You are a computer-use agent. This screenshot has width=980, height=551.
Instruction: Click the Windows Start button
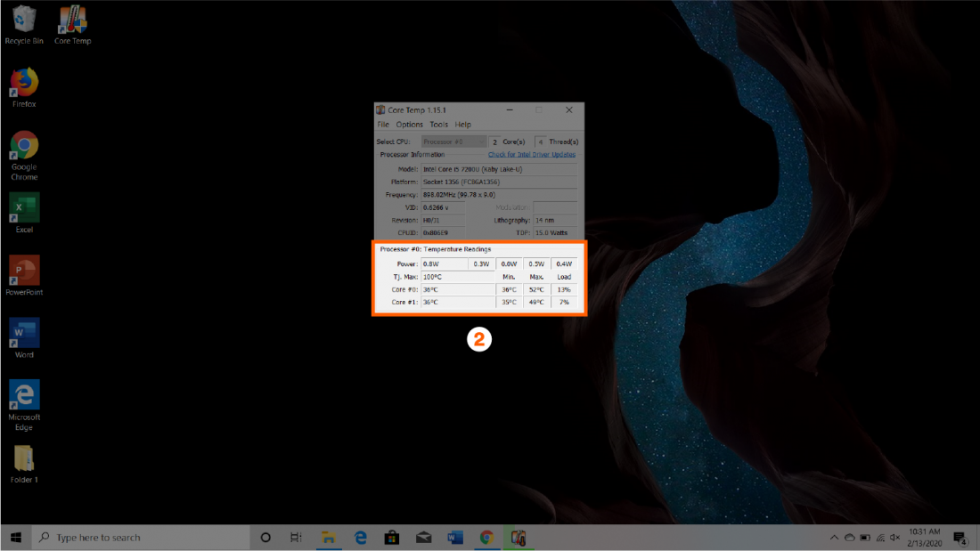click(16, 538)
